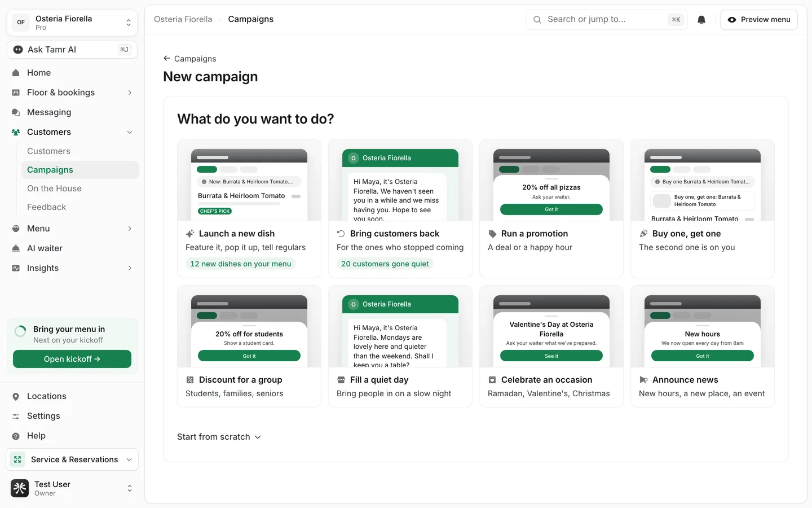Click the back arrow beside Campaigns

pos(167,58)
